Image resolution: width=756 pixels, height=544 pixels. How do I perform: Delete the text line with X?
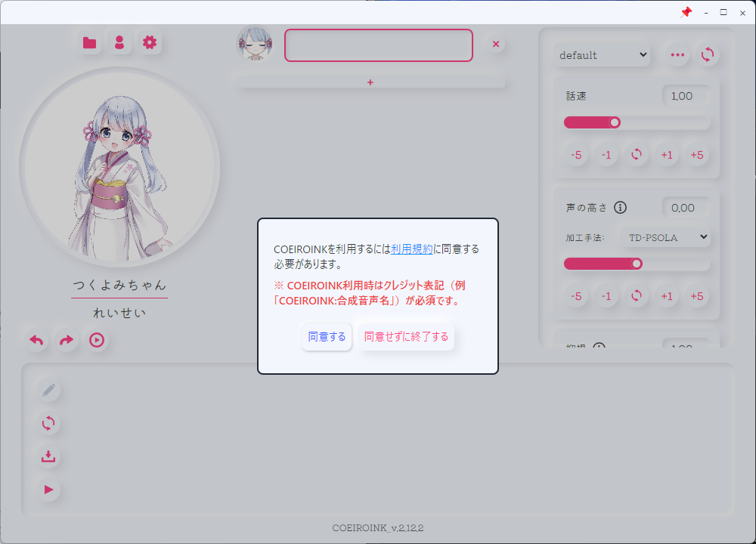click(x=496, y=45)
